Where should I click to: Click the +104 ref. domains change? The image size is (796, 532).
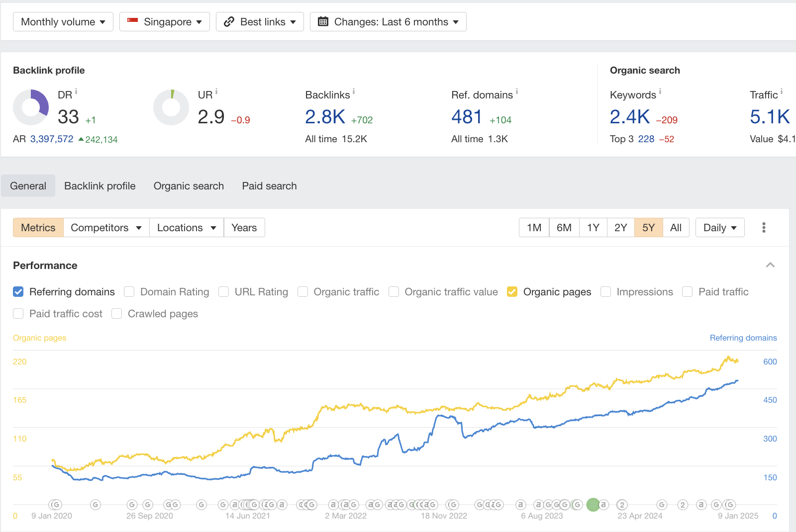click(500, 120)
